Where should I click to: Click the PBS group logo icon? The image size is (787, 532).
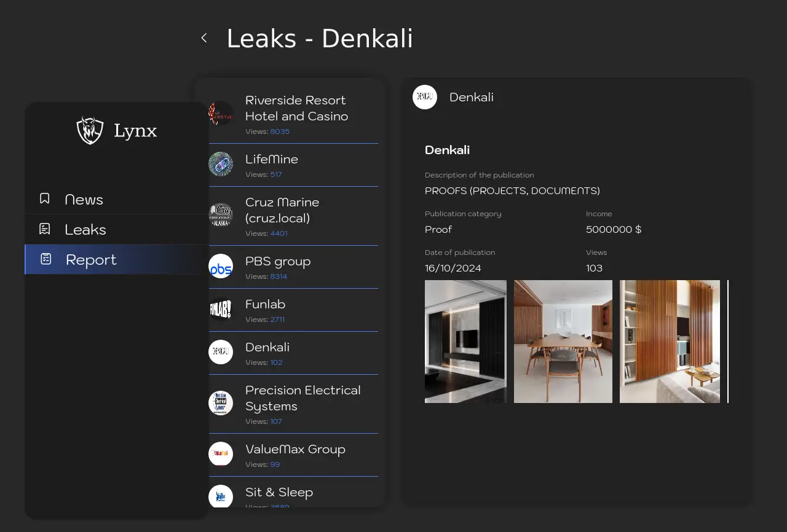[x=221, y=266]
